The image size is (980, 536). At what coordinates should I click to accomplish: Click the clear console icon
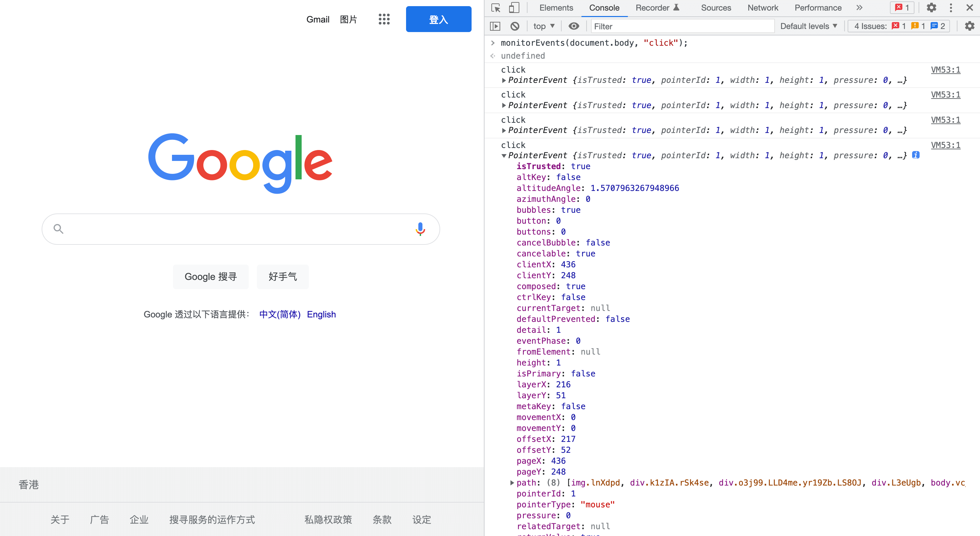click(x=515, y=26)
